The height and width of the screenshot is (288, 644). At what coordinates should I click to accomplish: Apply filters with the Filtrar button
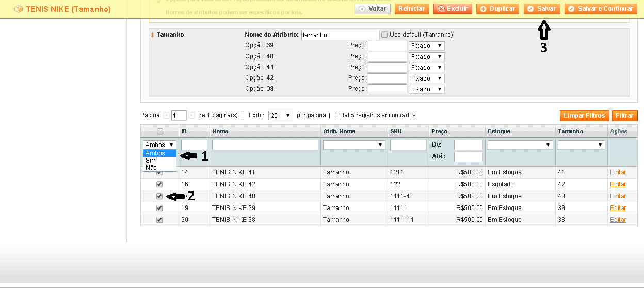[624, 116]
